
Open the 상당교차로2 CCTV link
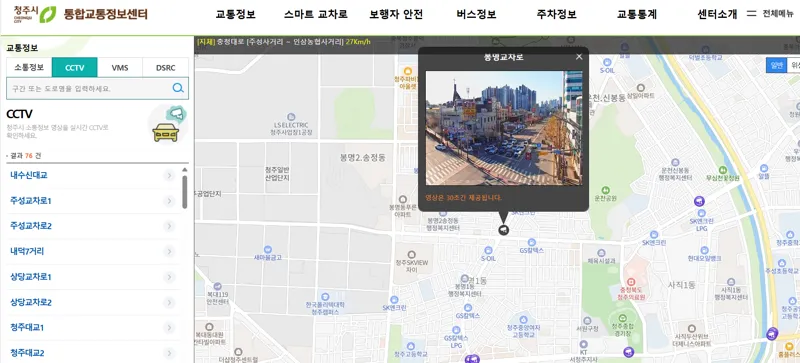coord(31,302)
